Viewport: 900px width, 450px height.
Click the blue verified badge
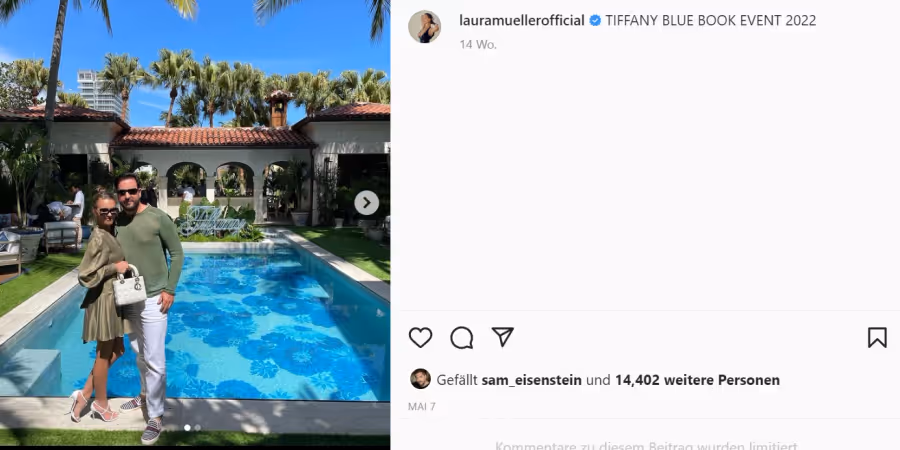(x=595, y=21)
